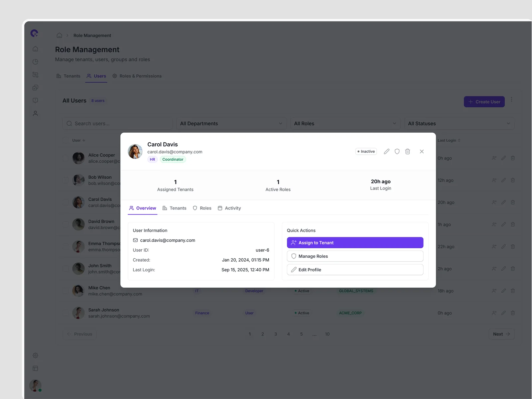Expand the All Statuses dropdown
Screen dimensions: 532x399
(x=459, y=124)
